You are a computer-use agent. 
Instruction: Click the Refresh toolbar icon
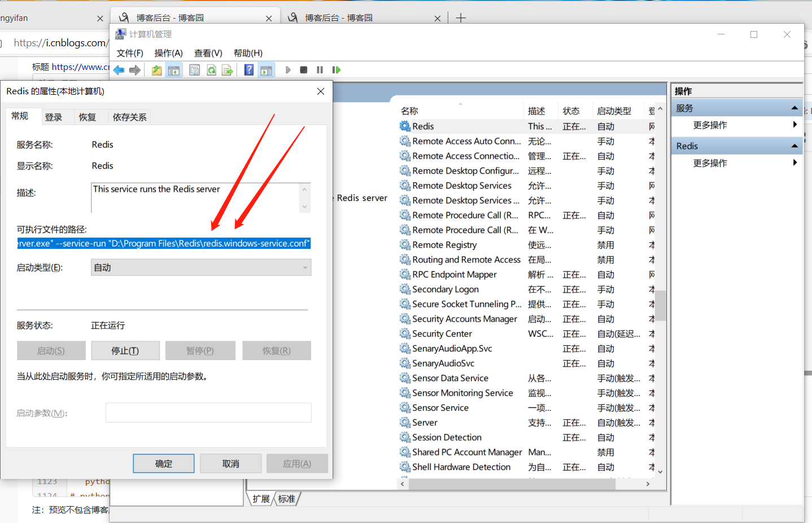tap(211, 70)
